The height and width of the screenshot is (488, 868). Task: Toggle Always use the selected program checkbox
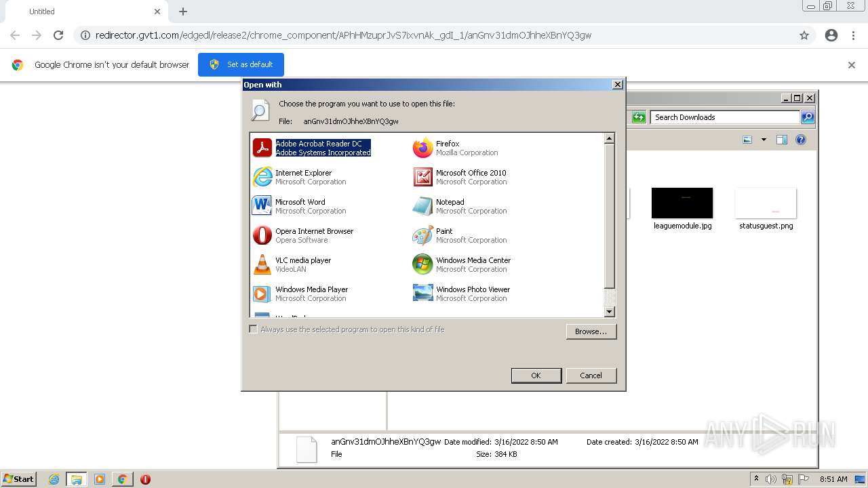pos(253,329)
